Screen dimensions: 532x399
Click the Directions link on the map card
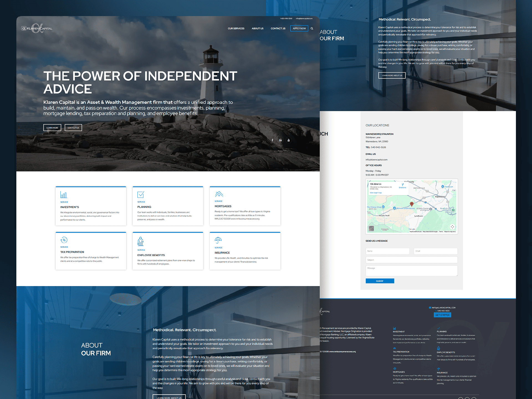click(403, 188)
